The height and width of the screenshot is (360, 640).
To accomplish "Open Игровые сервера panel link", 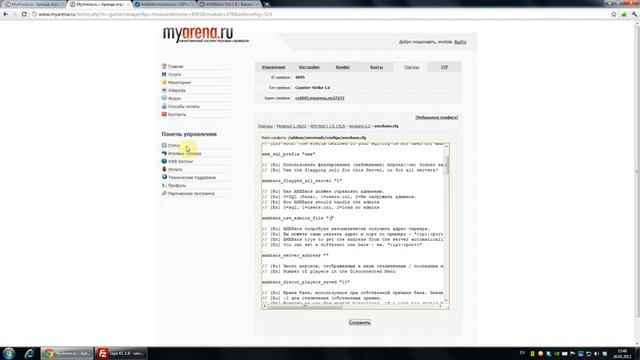I will [184, 153].
